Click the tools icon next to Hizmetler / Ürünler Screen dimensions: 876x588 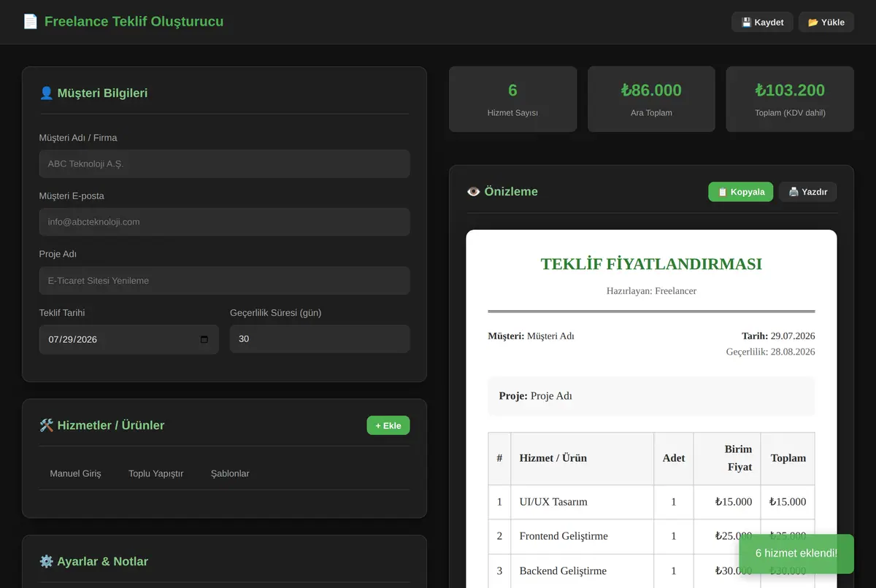(46, 425)
